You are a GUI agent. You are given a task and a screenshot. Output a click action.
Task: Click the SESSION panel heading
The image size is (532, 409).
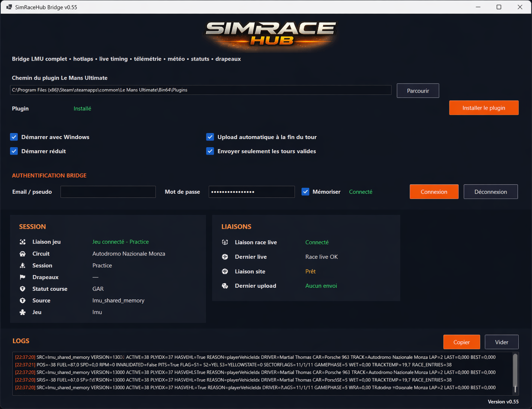(x=32, y=227)
